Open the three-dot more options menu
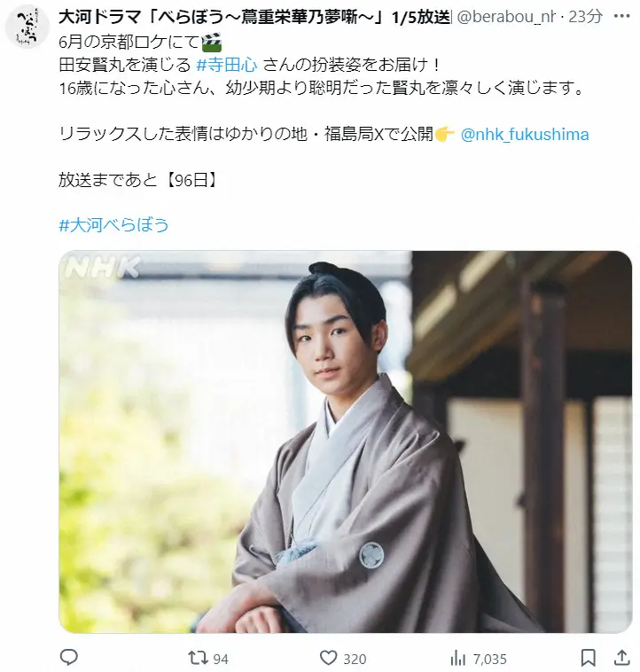Screen dimensions: 640x672 (621, 16)
